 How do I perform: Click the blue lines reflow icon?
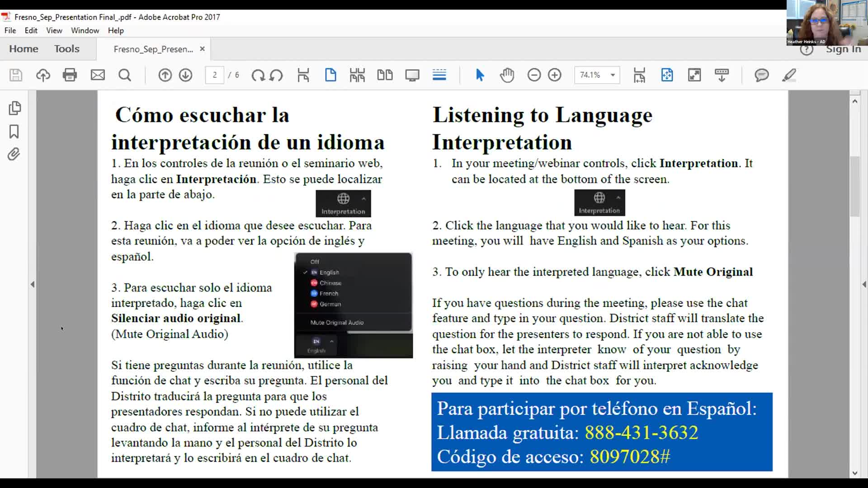[x=439, y=75]
